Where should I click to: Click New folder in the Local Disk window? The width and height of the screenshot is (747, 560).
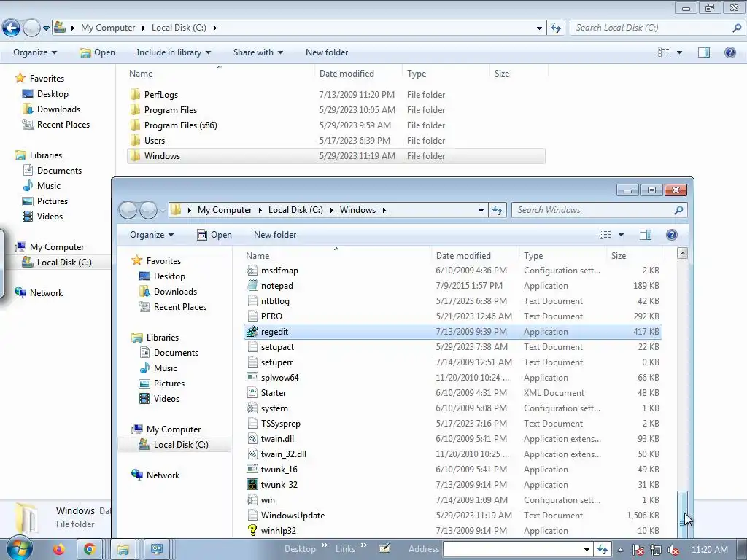point(327,52)
